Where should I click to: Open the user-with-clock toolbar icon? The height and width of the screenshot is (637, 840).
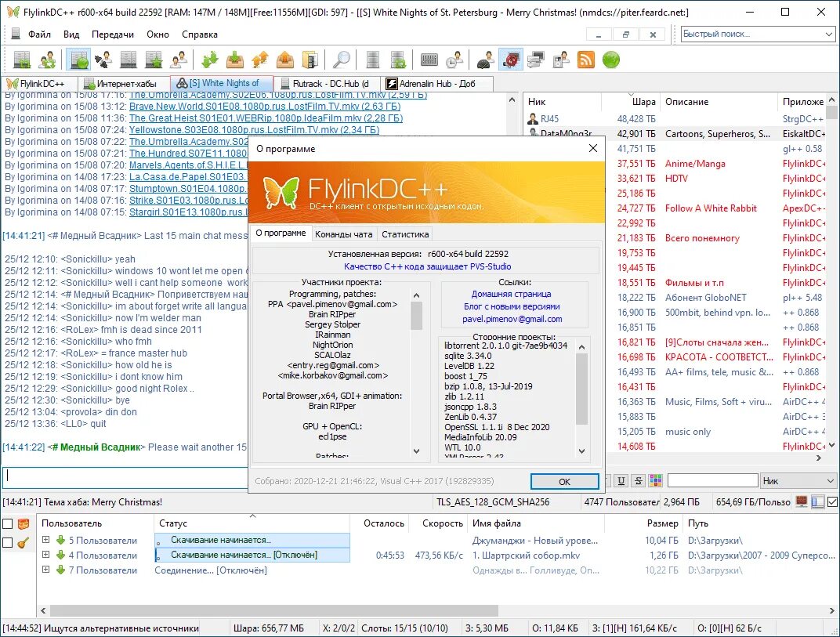point(454,60)
